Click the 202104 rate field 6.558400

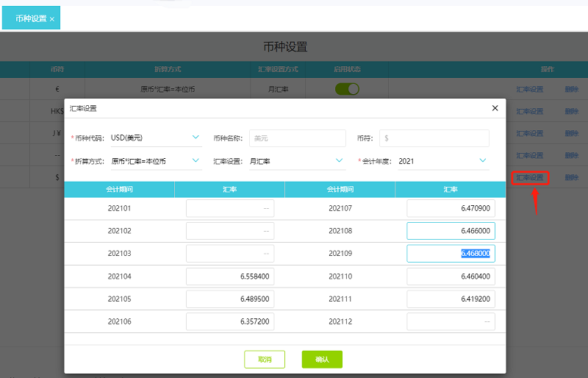pos(230,277)
